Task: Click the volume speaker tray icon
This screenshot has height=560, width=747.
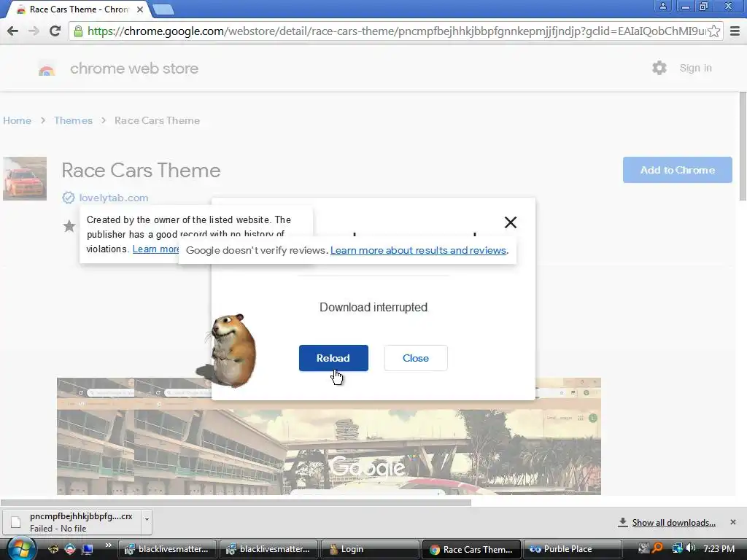Action: (x=691, y=548)
